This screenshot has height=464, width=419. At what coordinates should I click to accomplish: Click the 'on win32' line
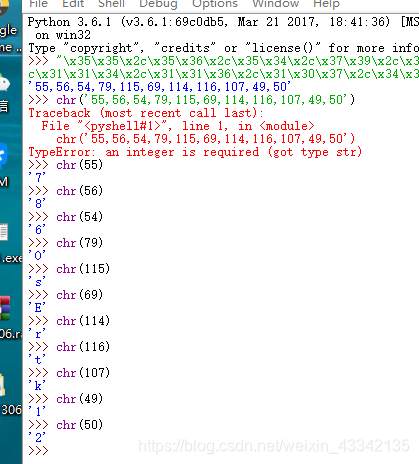point(63,35)
